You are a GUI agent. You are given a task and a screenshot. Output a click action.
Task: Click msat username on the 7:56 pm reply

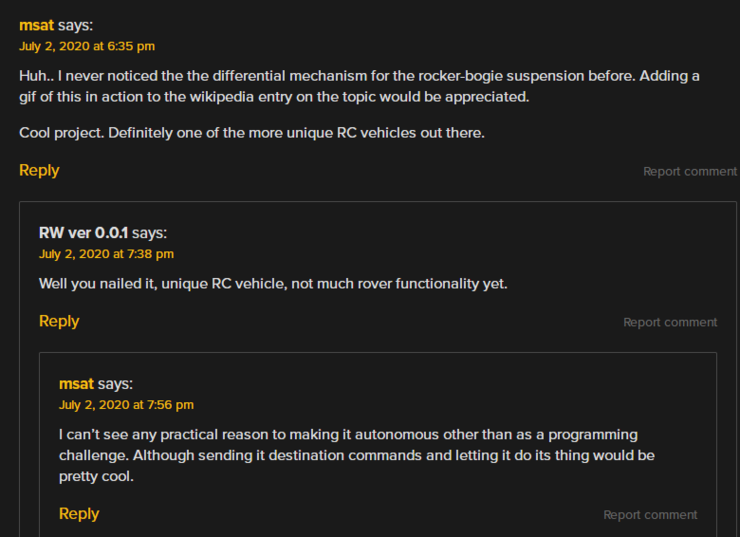(76, 384)
